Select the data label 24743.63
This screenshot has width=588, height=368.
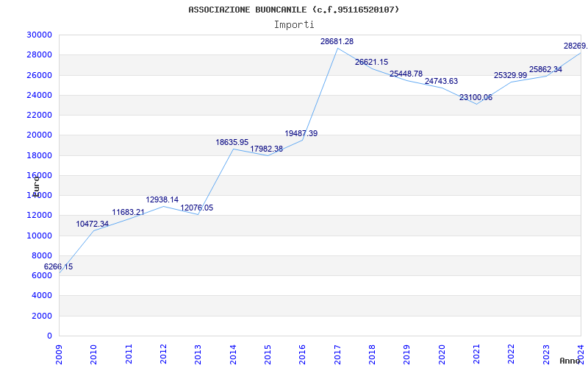[x=441, y=82]
